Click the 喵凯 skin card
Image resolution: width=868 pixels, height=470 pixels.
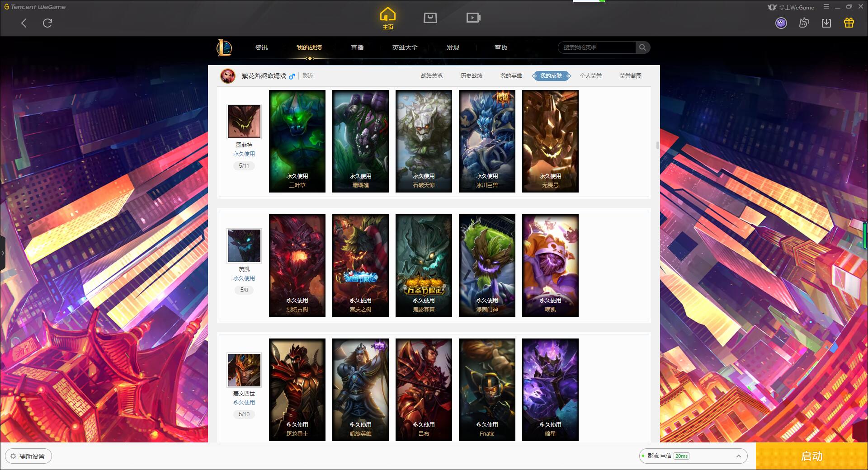coord(550,265)
